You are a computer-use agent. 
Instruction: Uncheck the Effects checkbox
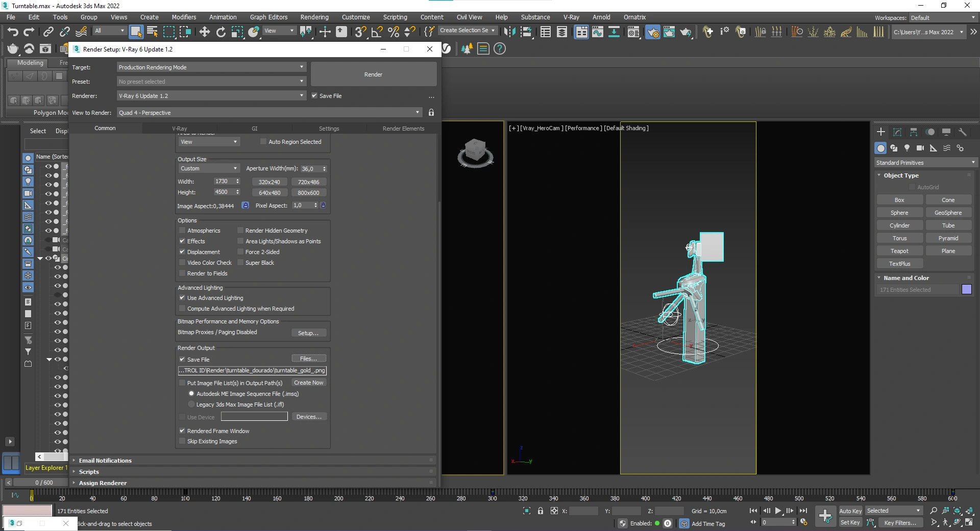(x=182, y=241)
